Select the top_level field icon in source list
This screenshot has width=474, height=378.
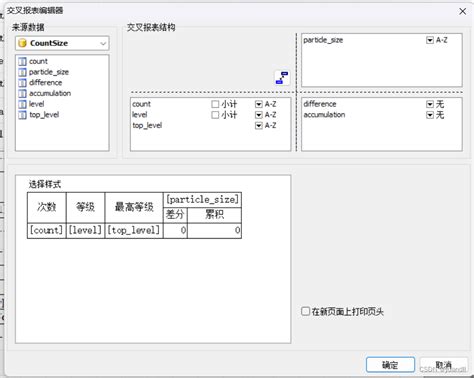click(x=22, y=115)
